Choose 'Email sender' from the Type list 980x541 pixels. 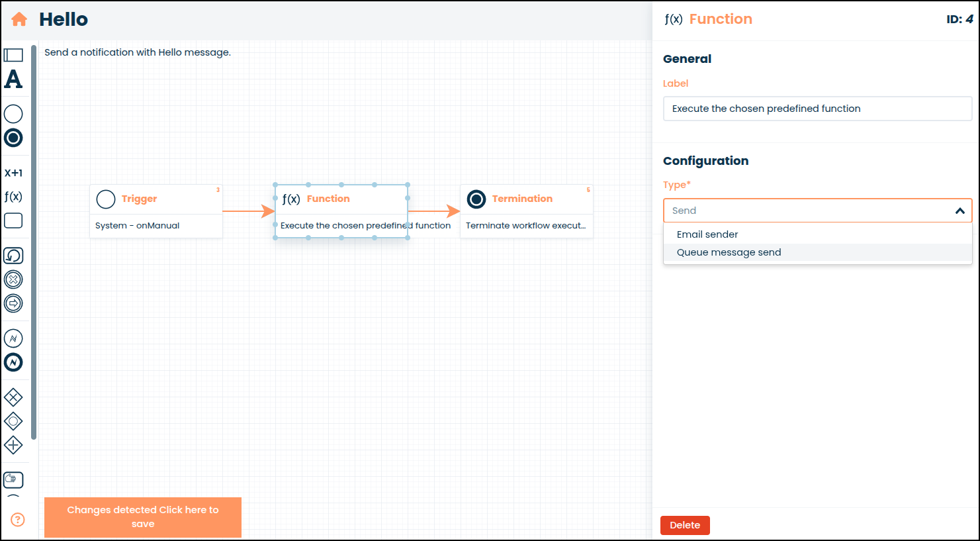[x=818, y=234]
